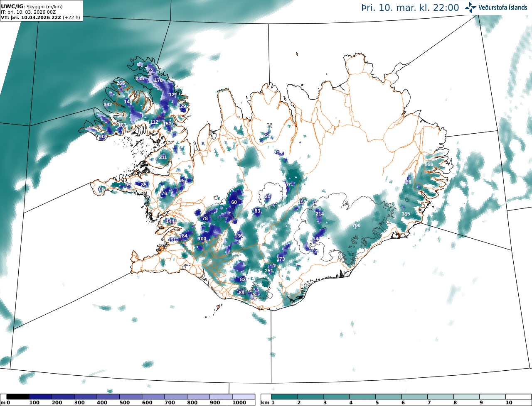Click the Veðurstofa Íslands logo symbol

click(470, 7)
